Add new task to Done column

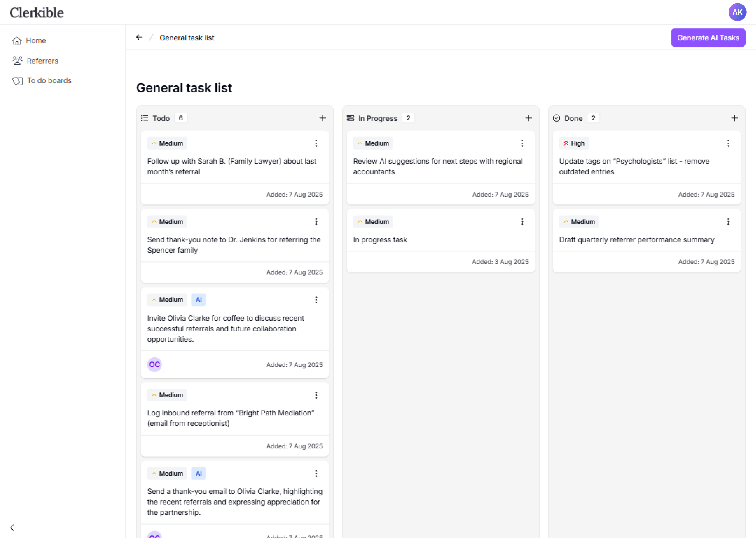pos(734,118)
